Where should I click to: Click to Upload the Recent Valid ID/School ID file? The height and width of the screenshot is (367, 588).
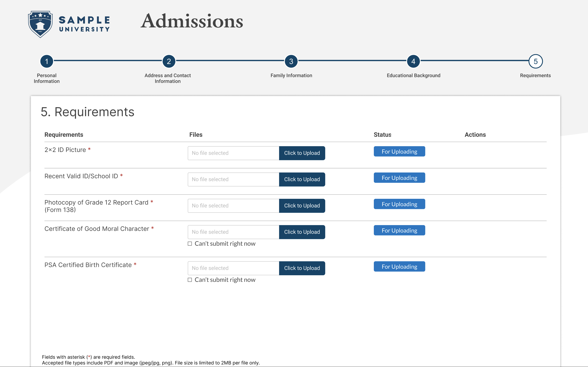[302, 179]
